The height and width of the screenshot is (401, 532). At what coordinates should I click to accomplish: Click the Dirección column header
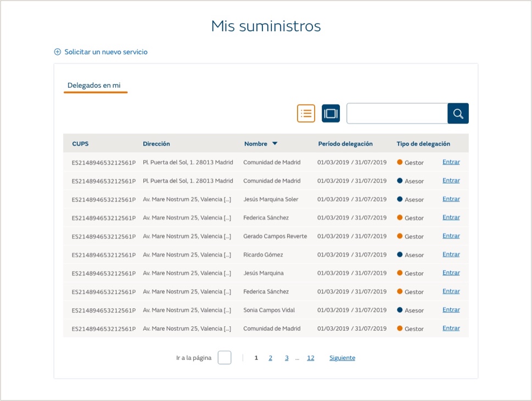pyautogui.click(x=156, y=143)
